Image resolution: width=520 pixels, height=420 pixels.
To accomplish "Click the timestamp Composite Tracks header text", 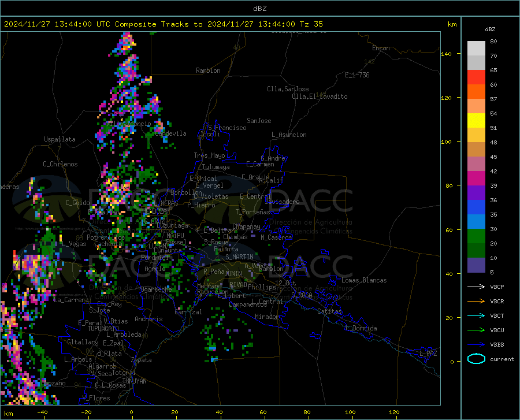I will (163, 24).
